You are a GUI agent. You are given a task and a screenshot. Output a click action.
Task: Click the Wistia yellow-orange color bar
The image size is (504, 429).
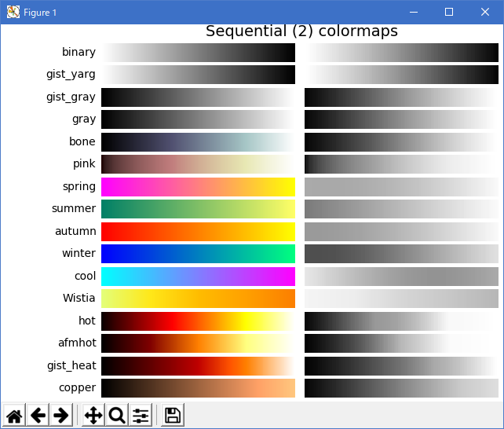[198, 299]
